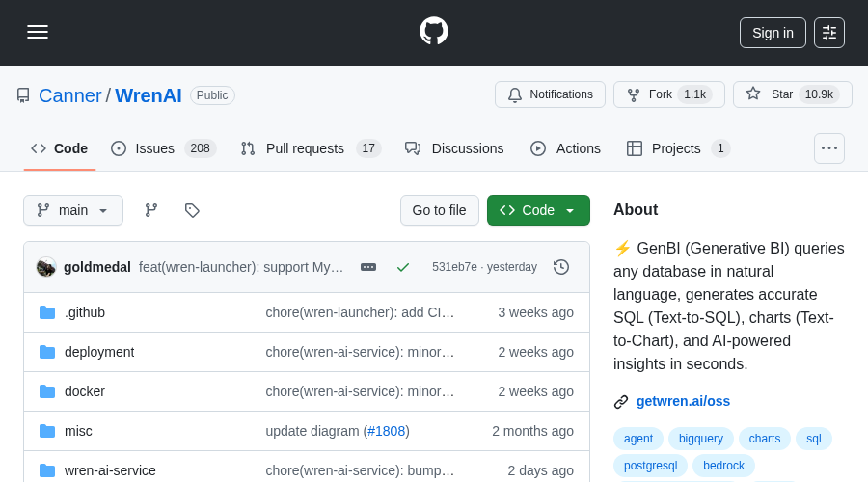Open the docker folder's commit message

coord(360,391)
